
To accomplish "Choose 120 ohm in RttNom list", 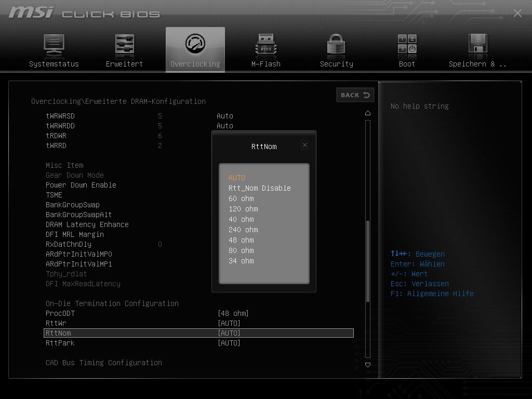I will [x=243, y=209].
